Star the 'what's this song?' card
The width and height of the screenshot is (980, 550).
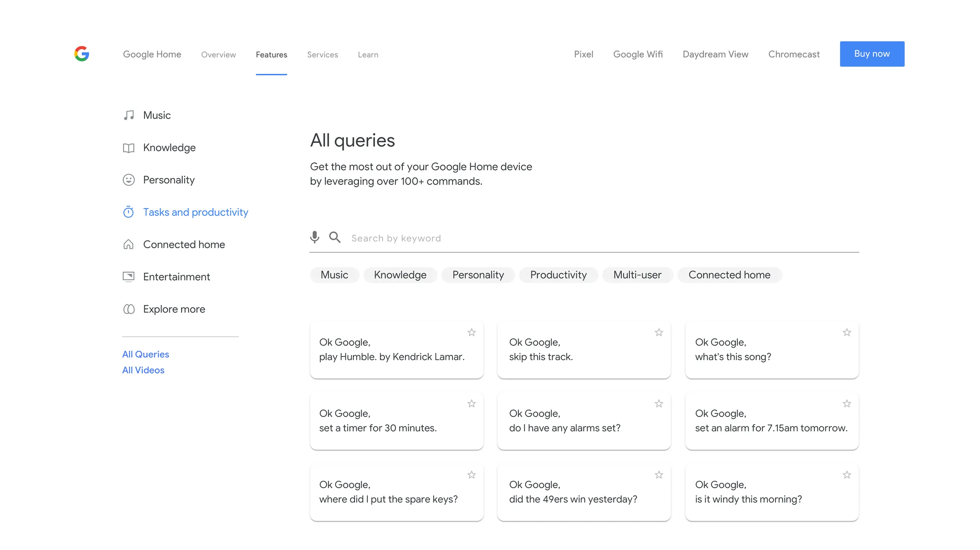(x=847, y=333)
